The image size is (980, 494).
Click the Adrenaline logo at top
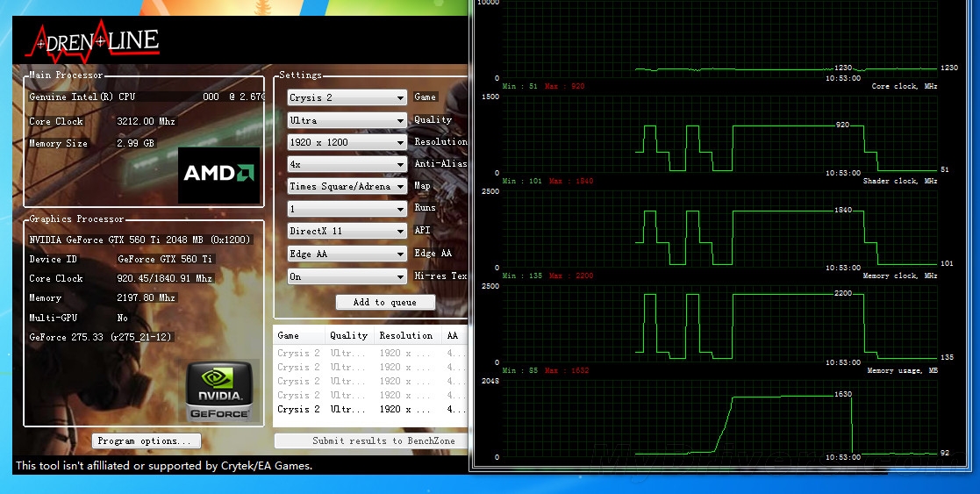coord(92,39)
